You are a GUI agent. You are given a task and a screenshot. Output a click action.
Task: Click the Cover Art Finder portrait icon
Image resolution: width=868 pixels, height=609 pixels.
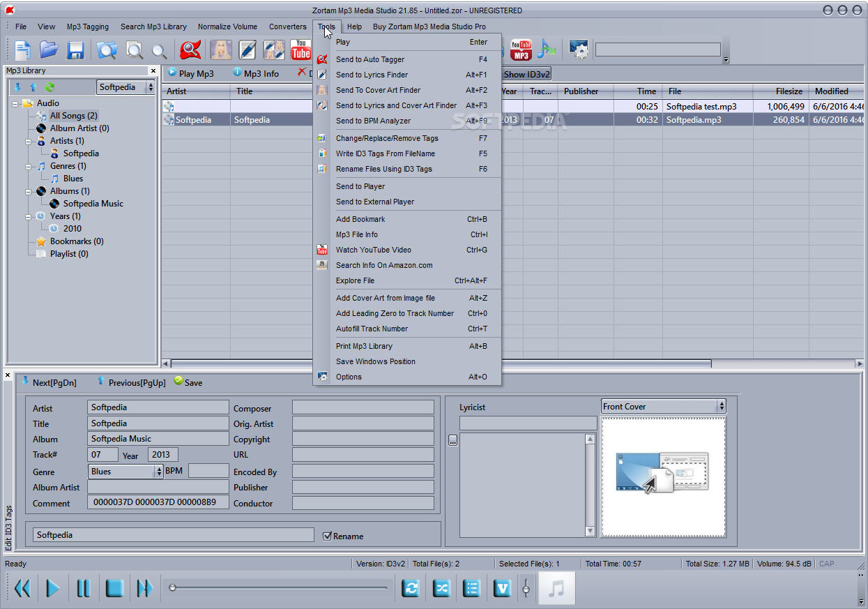[x=221, y=50]
